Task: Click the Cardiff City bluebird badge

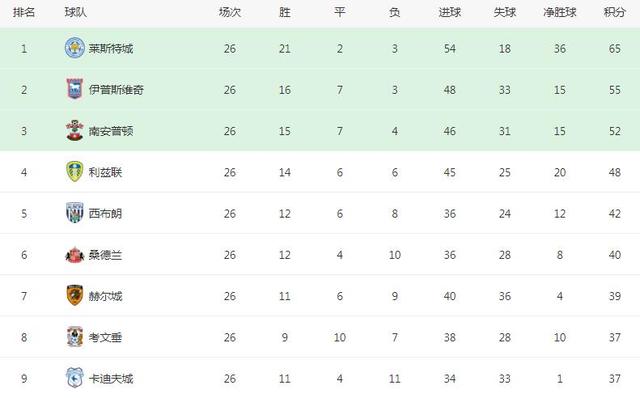Action: click(75, 378)
